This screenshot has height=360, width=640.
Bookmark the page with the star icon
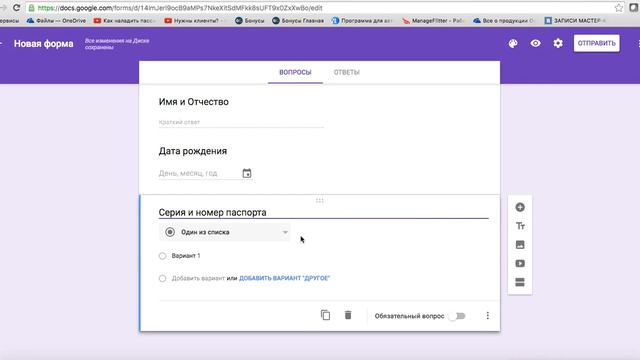(x=619, y=8)
